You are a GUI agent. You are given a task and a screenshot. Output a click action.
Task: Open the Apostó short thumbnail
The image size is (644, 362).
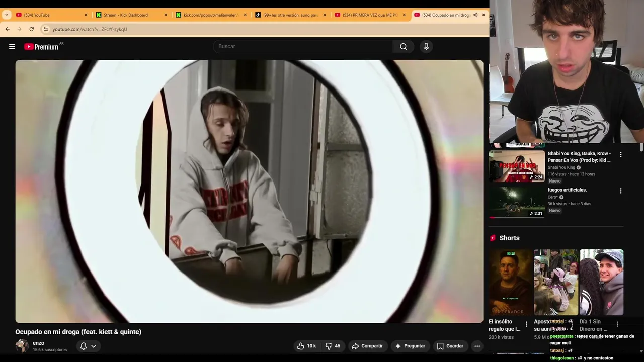[556, 282]
